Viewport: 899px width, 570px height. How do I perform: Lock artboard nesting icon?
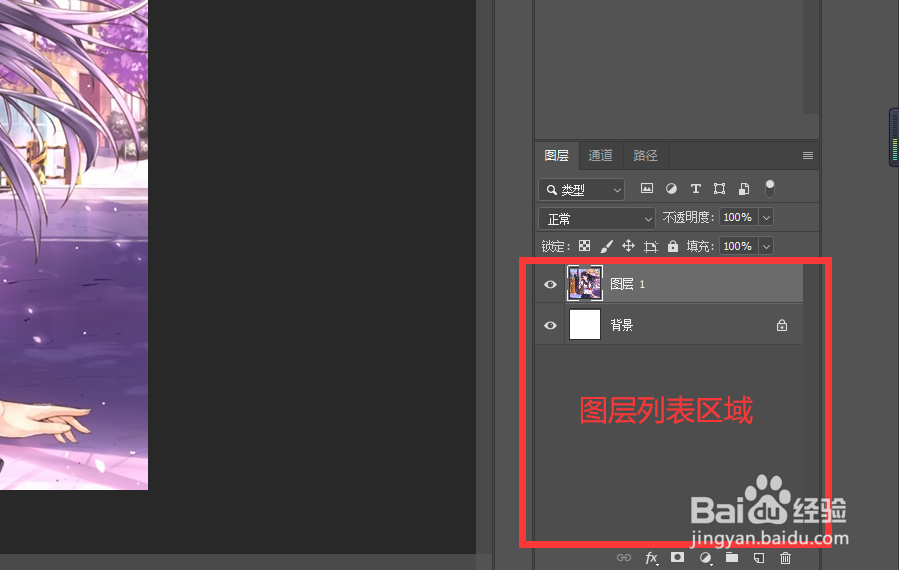(651, 247)
